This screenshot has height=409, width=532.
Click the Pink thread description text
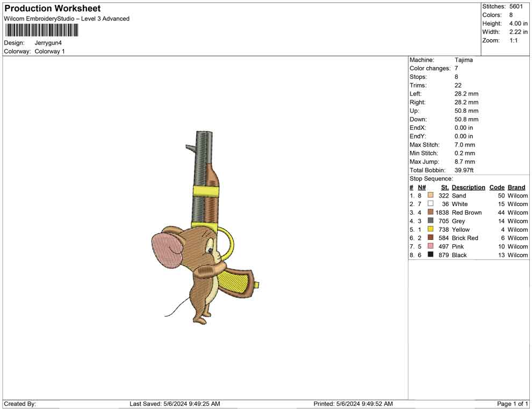click(x=458, y=246)
